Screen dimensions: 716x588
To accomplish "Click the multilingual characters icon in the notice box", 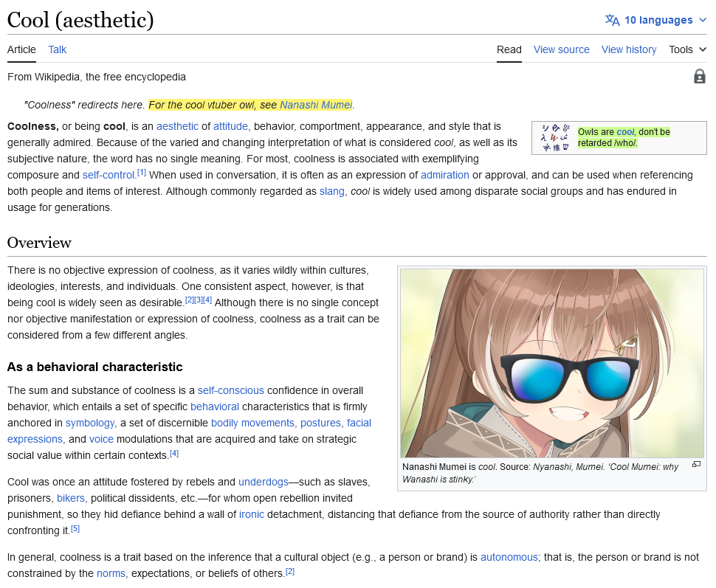I will (x=555, y=138).
